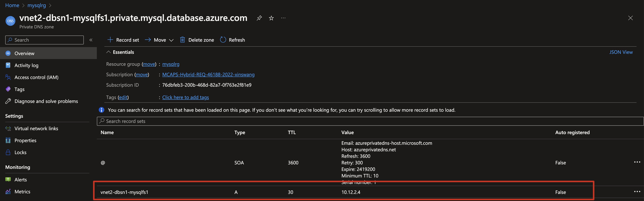Click the TTL 3600 cell
The image size is (644, 201).
tap(293, 163)
